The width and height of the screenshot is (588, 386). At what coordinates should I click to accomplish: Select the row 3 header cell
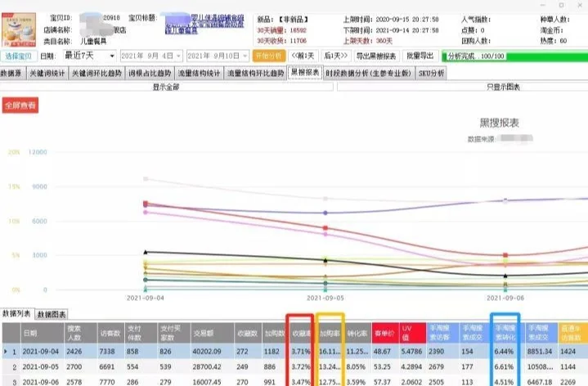tap(11, 381)
